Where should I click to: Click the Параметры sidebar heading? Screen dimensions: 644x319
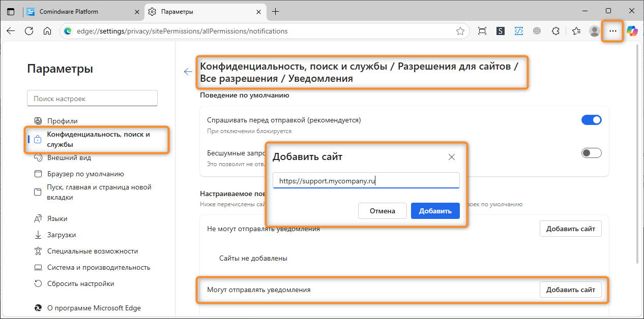coord(60,69)
